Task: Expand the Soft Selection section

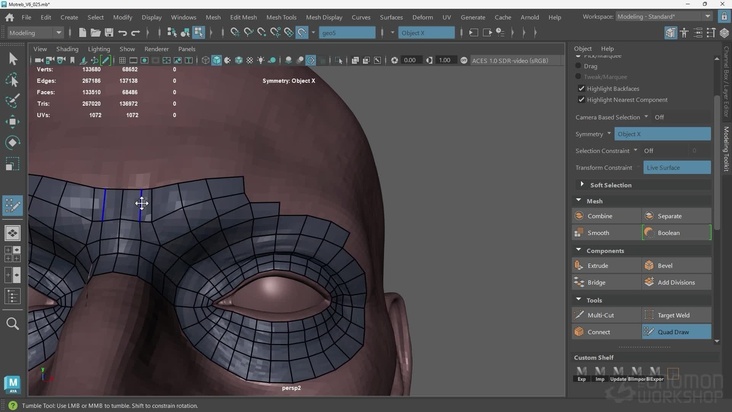Action: pyautogui.click(x=582, y=185)
